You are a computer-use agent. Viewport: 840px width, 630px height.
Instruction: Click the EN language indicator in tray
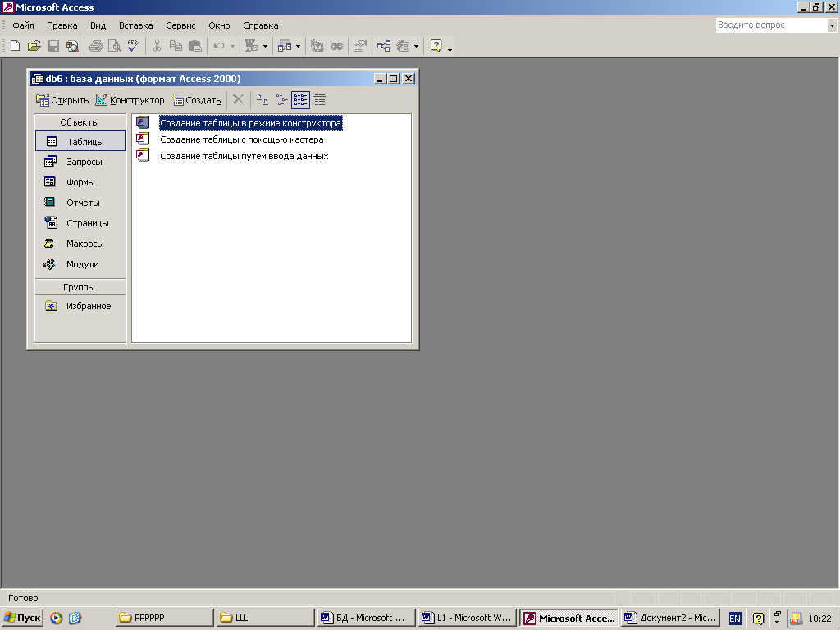tap(735, 619)
